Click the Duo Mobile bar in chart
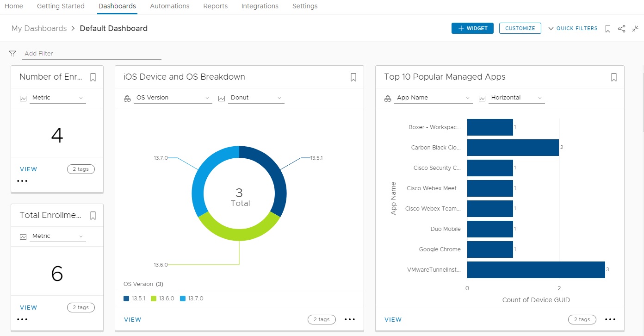This screenshot has height=336, width=644. coord(490,229)
